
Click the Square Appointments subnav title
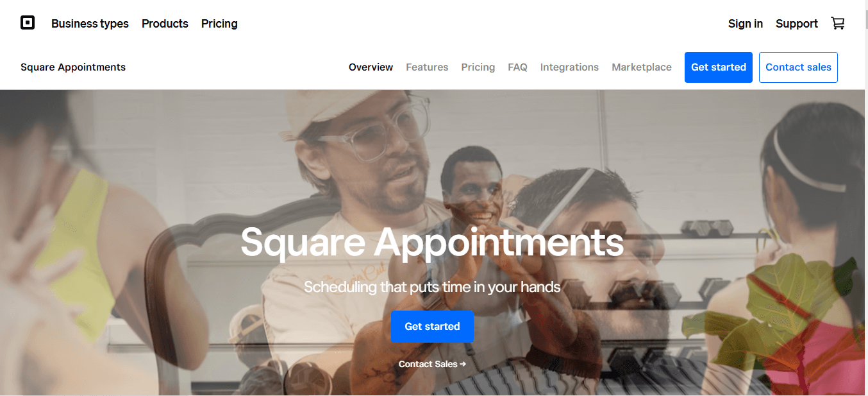[x=73, y=67]
